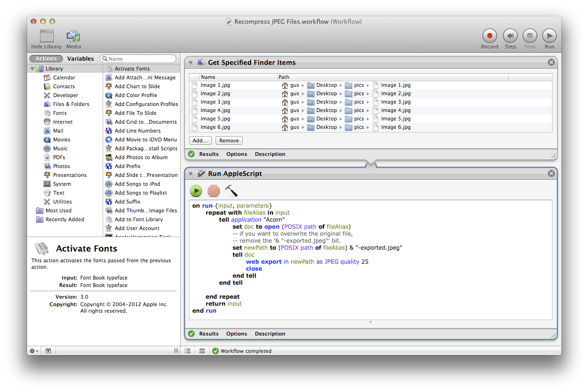Show Results of Get Specified Finder Items
Viewport: 588px width, 392px height.
pyautogui.click(x=209, y=154)
